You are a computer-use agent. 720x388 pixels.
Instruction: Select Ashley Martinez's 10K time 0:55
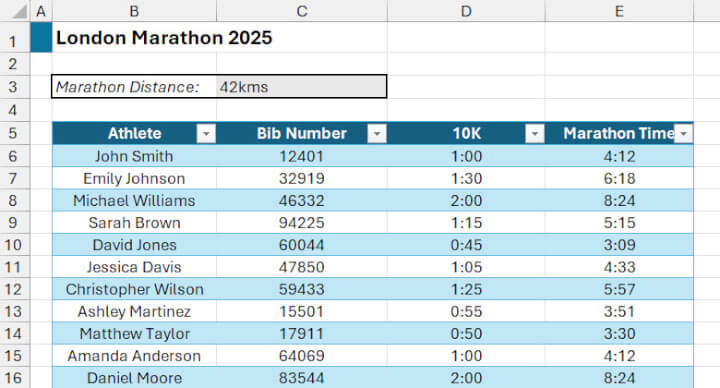[466, 311]
